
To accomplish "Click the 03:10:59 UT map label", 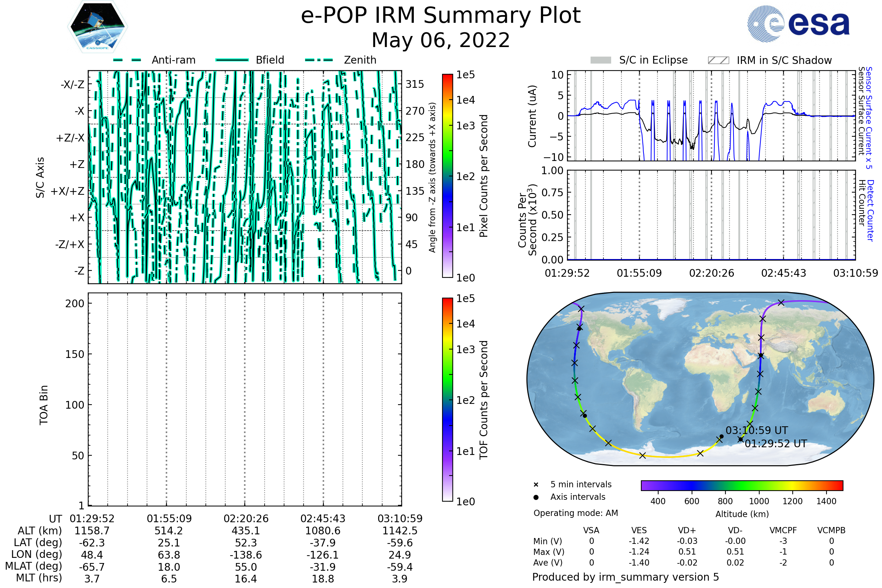I will (756, 430).
